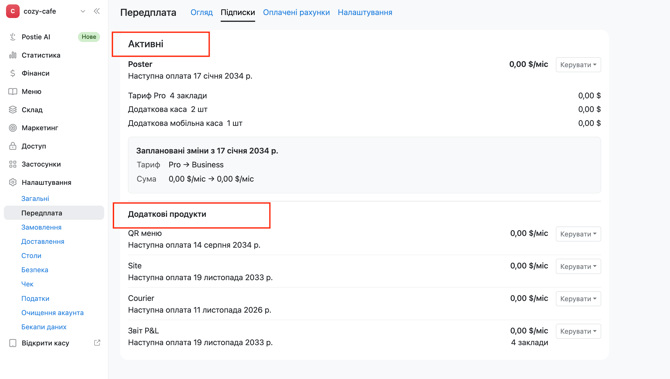Open Столи settings link

[31, 256]
